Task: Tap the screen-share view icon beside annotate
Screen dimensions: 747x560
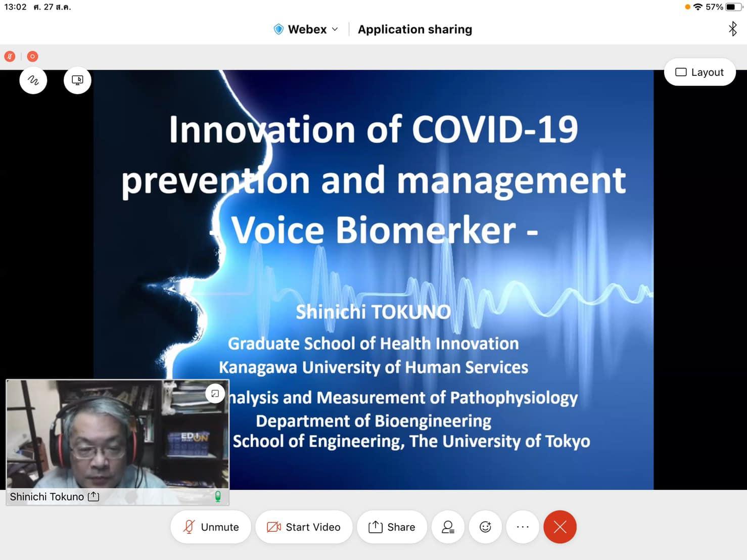Action: [x=77, y=80]
